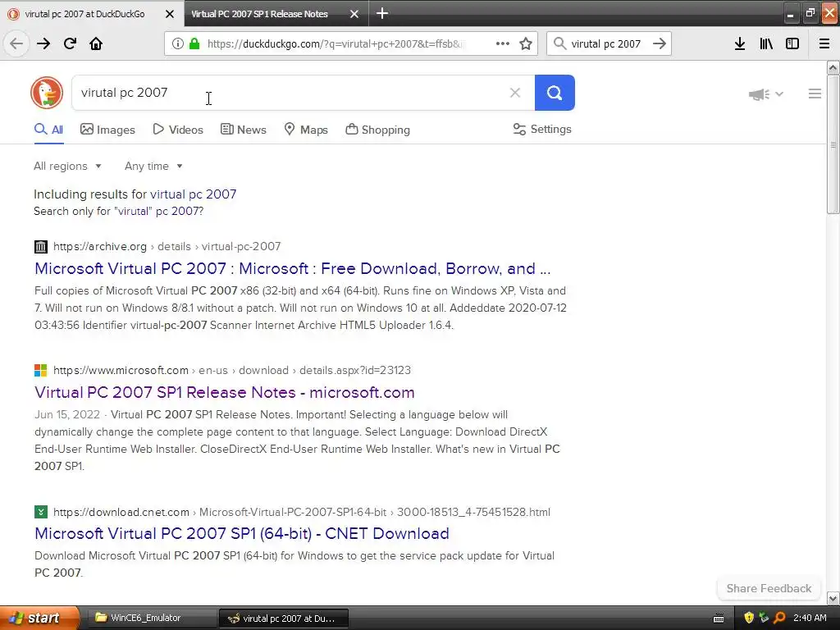
Task: Click the Microsoft result favicon
Action: tap(41, 370)
